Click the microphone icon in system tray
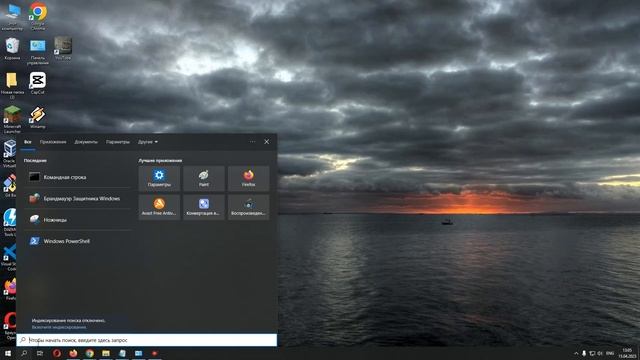 [x=584, y=353]
